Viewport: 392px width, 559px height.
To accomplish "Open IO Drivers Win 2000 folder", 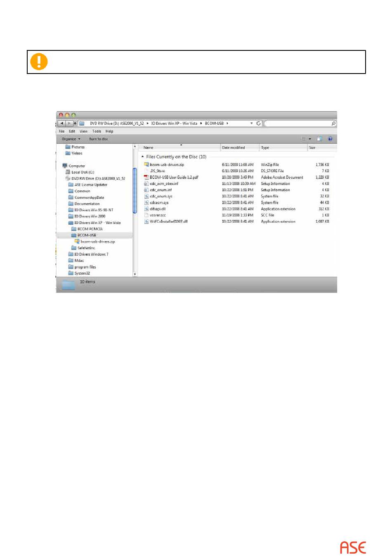I will click(90, 216).
